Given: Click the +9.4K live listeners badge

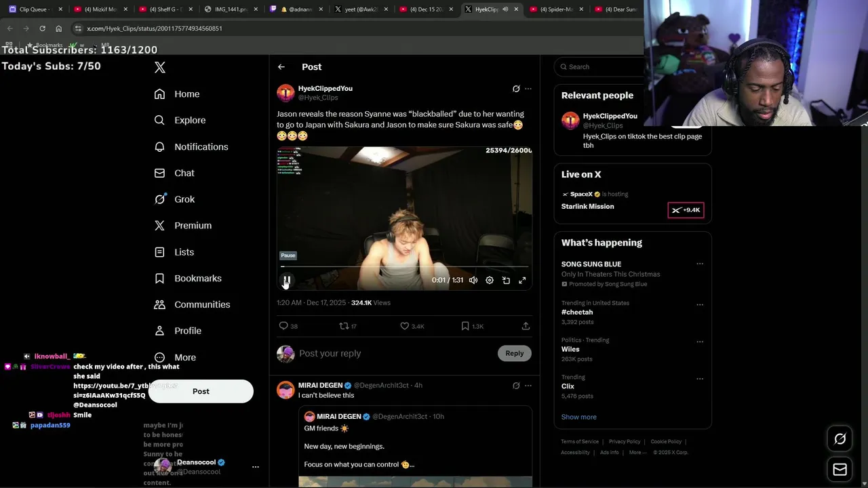Looking at the screenshot, I should click(686, 210).
